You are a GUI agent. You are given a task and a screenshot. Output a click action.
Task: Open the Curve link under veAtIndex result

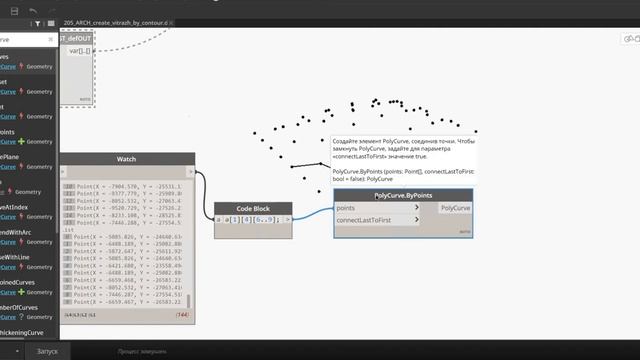[8, 217]
